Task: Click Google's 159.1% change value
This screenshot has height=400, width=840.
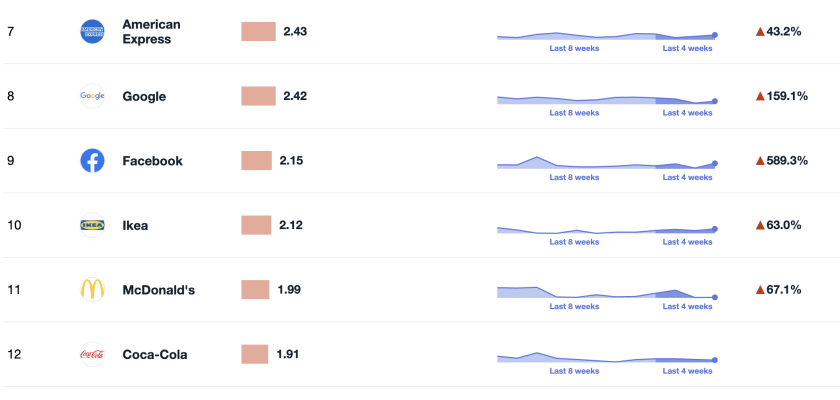Action: point(787,96)
